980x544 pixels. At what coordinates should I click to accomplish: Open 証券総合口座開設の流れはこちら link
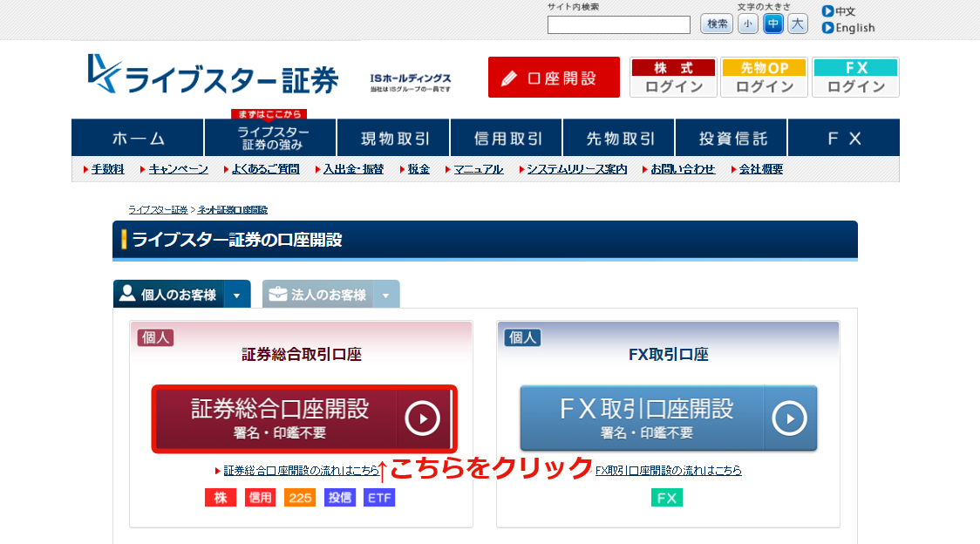[x=302, y=470]
